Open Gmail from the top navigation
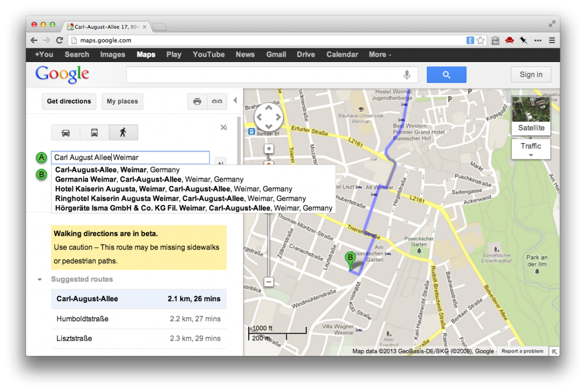The width and height of the screenshot is (586, 392). 276,55
